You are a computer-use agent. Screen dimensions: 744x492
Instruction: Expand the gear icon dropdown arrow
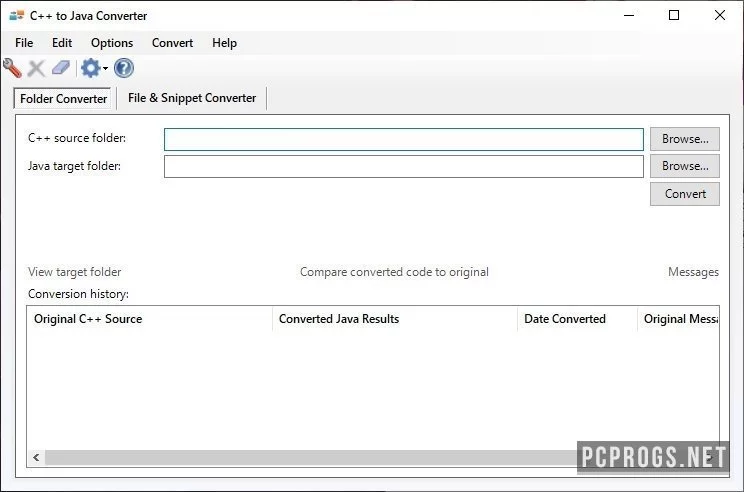pyautogui.click(x=105, y=68)
